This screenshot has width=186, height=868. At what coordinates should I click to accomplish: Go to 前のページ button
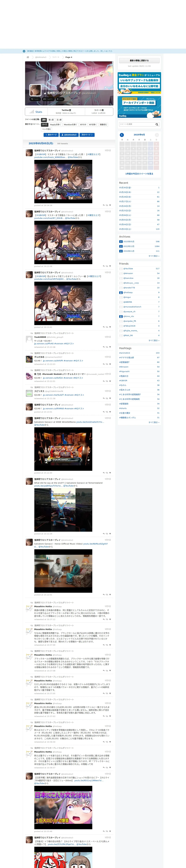[51, 135]
